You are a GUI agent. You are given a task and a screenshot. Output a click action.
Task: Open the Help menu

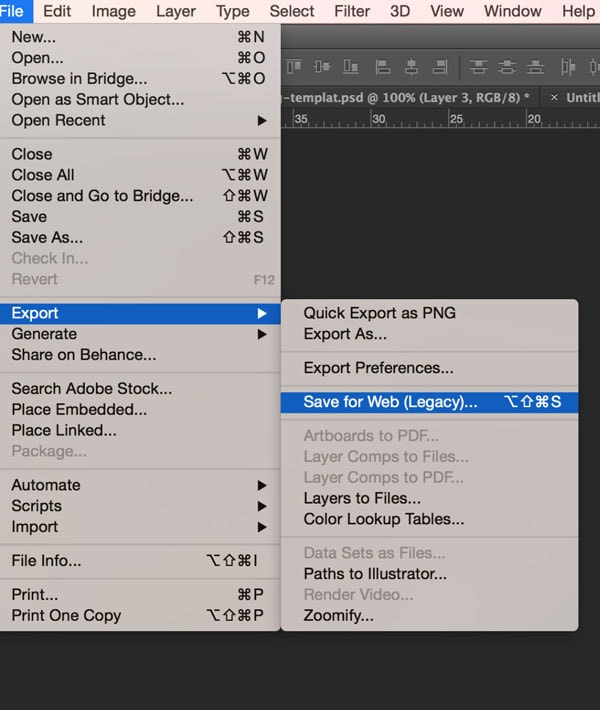tap(578, 11)
